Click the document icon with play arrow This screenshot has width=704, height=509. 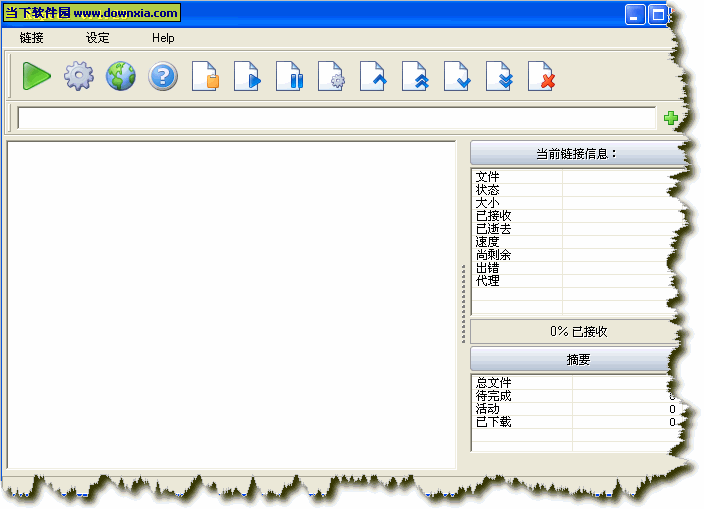point(247,76)
